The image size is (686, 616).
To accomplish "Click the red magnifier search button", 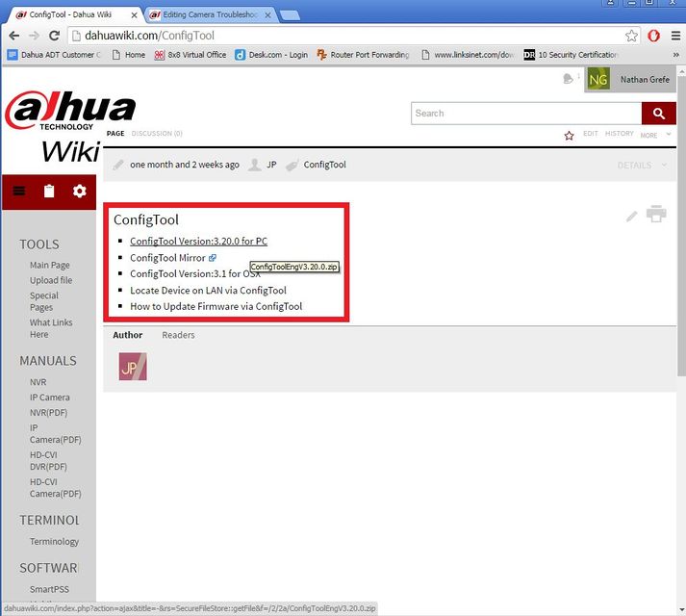I will coord(659,114).
